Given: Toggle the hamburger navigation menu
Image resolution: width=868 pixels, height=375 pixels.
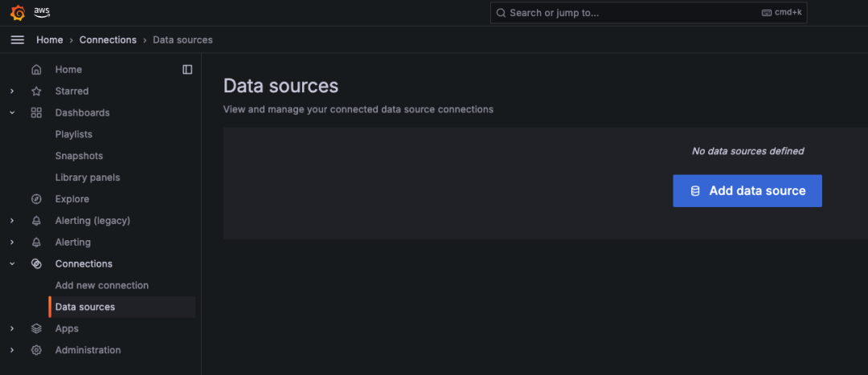Looking at the screenshot, I should (17, 39).
